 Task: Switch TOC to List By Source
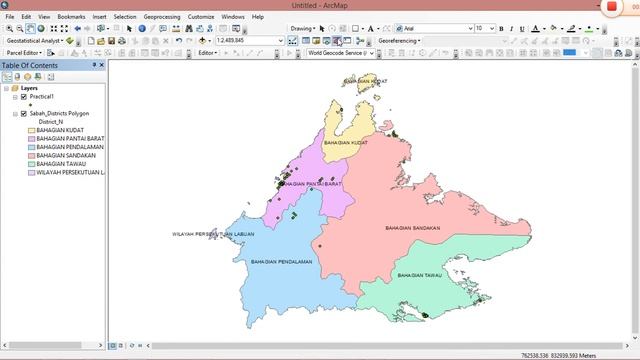coord(17,77)
